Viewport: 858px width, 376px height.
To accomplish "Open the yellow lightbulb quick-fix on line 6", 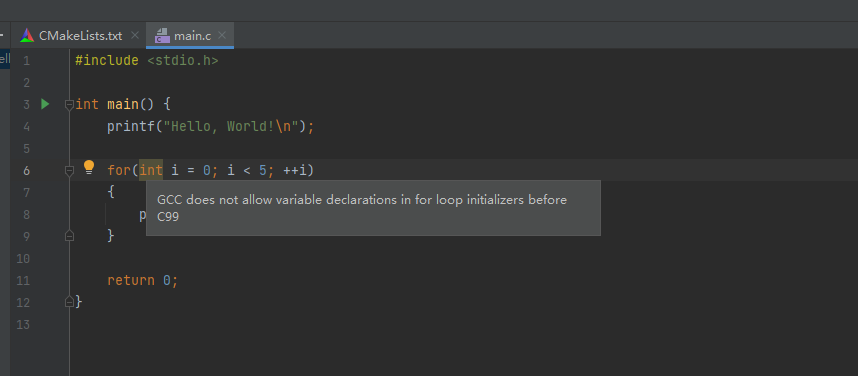I will (89, 167).
